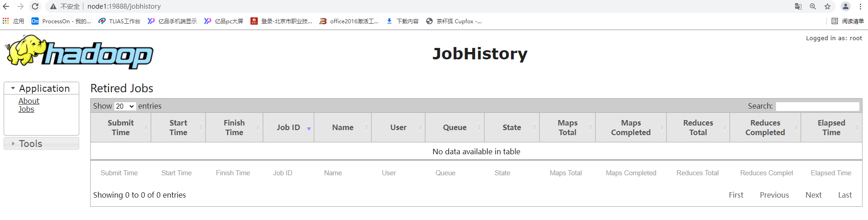Screen dimensions: 868x220
Task: Click the User footer filter field
Action: (x=398, y=173)
